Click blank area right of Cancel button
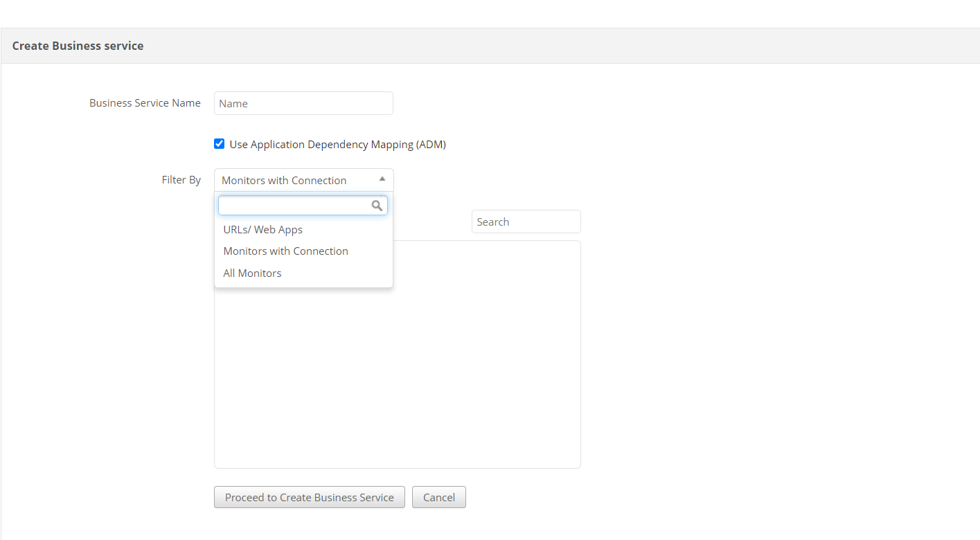The width and height of the screenshot is (980, 540). point(623,497)
